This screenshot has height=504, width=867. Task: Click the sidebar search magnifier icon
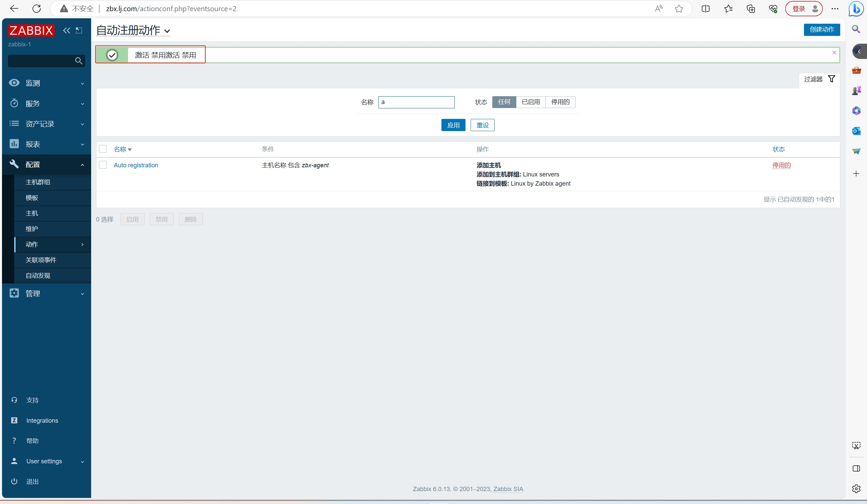[x=79, y=61]
